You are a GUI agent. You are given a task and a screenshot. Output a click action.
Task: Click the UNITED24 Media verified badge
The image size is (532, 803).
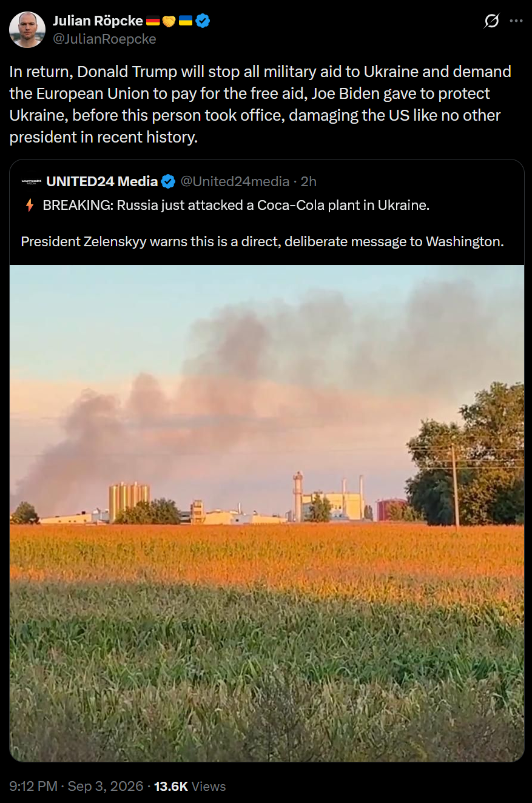click(169, 181)
